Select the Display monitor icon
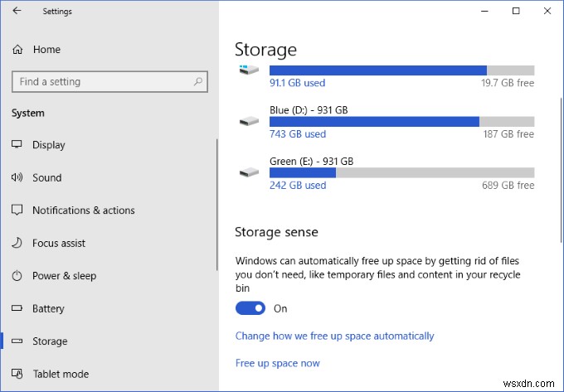Viewport: 564px width, 392px height. pyautogui.click(x=17, y=144)
